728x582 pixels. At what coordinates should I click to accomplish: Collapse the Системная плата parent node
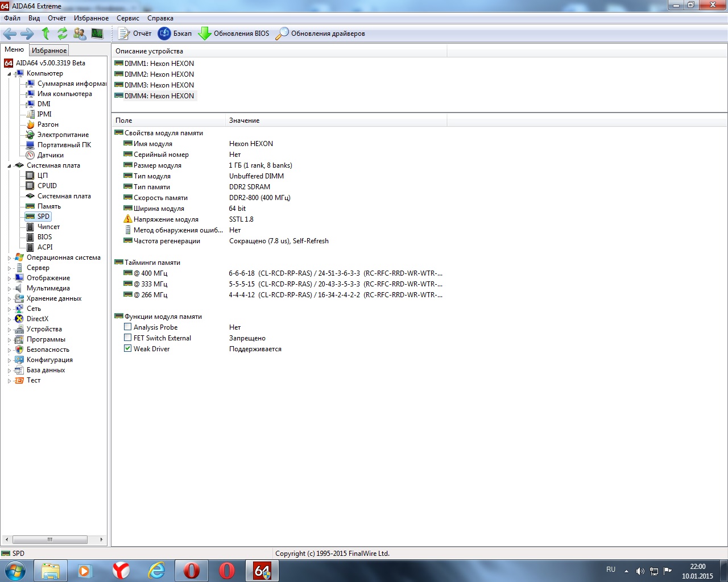pyautogui.click(x=9, y=165)
